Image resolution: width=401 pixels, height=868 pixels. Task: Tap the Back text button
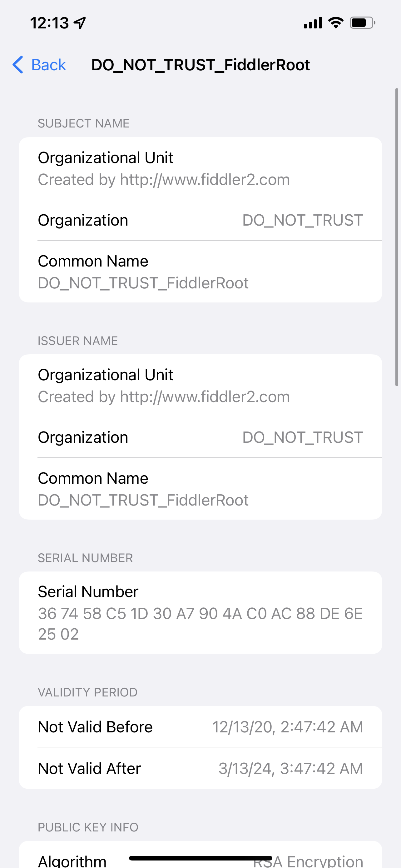pos(48,65)
